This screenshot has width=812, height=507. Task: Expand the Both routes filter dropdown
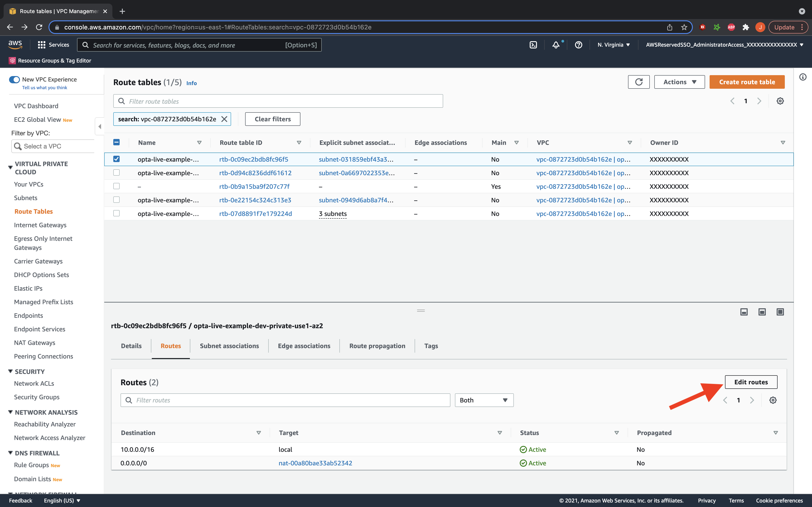484,400
